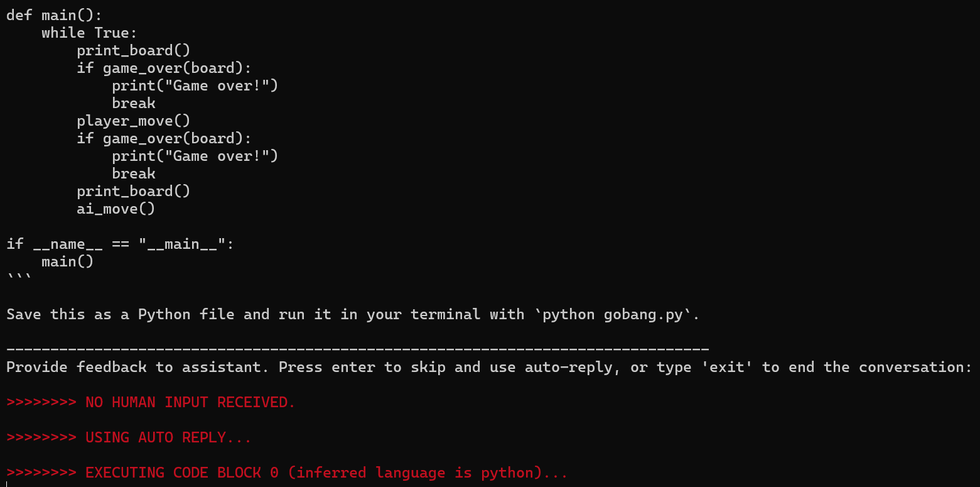
Task: Click the dashed separator line
Action: tap(358, 349)
